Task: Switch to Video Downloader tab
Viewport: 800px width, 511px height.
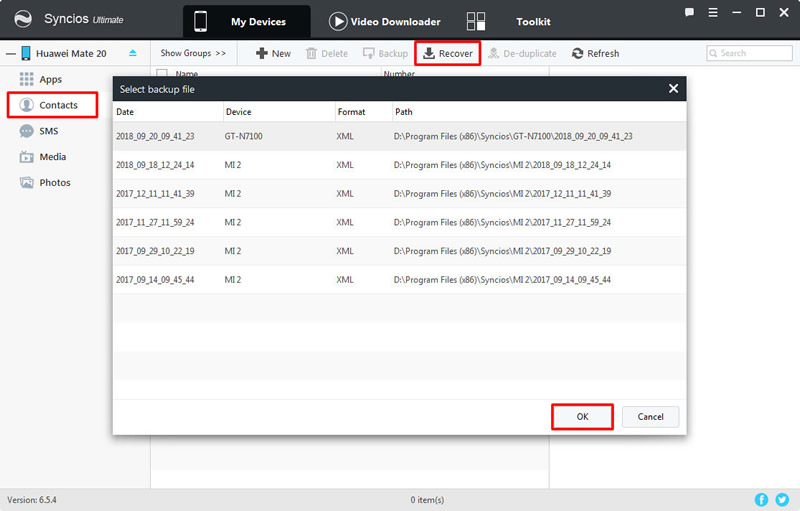Action: (385, 21)
